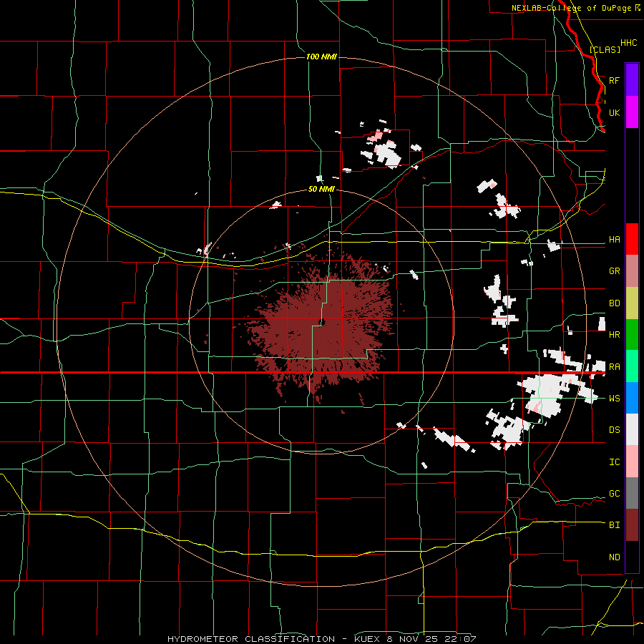Select the gray GC legend swatch

click(632, 493)
